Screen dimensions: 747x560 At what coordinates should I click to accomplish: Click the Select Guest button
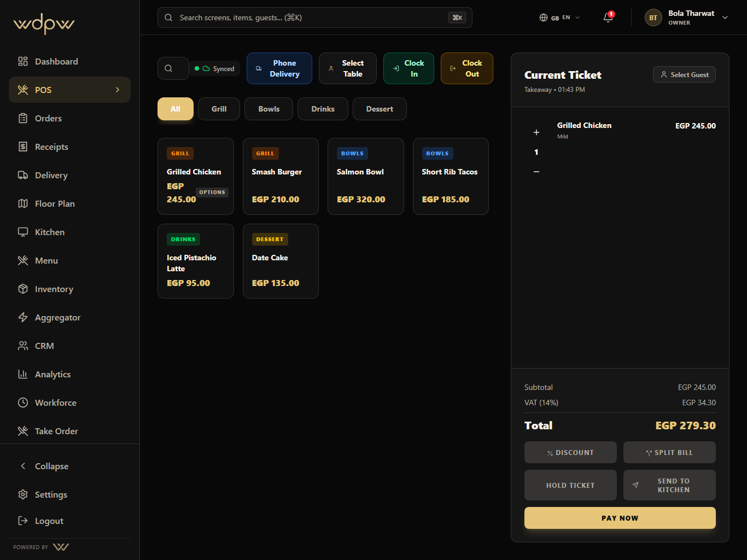point(684,74)
